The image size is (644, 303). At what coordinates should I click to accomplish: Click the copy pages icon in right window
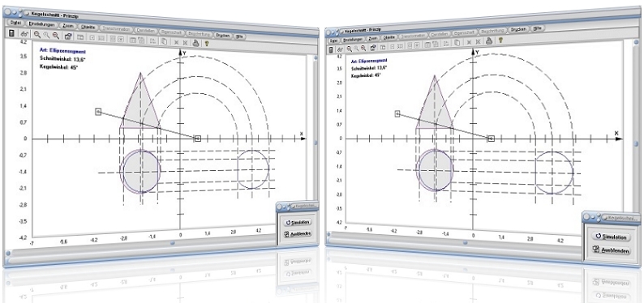[x=457, y=42]
